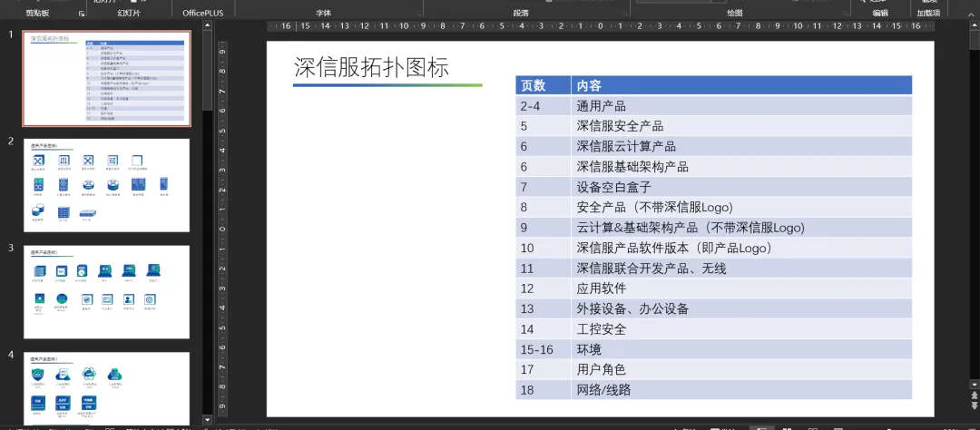Click the page cell 2-4
The width and height of the screenshot is (980, 430).
pos(544,105)
